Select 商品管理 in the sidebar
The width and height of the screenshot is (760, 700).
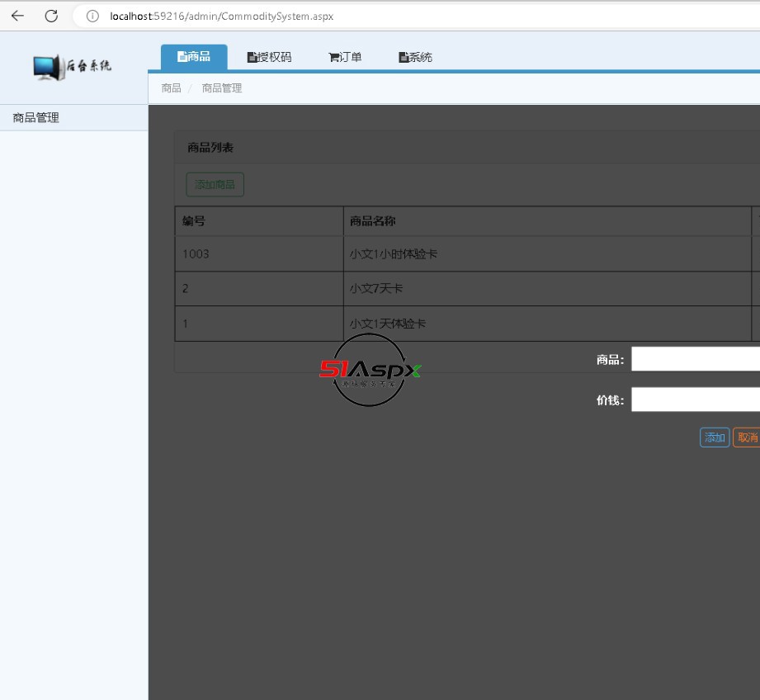[73, 118]
